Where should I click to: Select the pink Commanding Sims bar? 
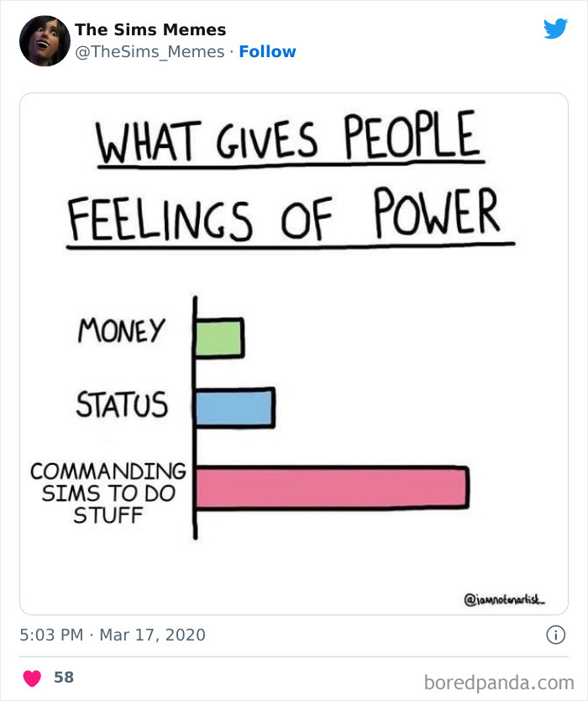coord(332,487)
